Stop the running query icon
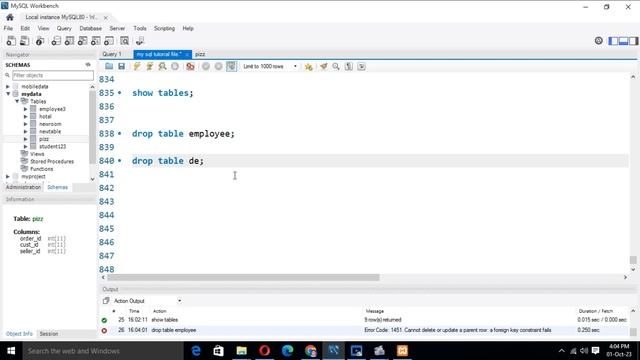 coord(175,66)
